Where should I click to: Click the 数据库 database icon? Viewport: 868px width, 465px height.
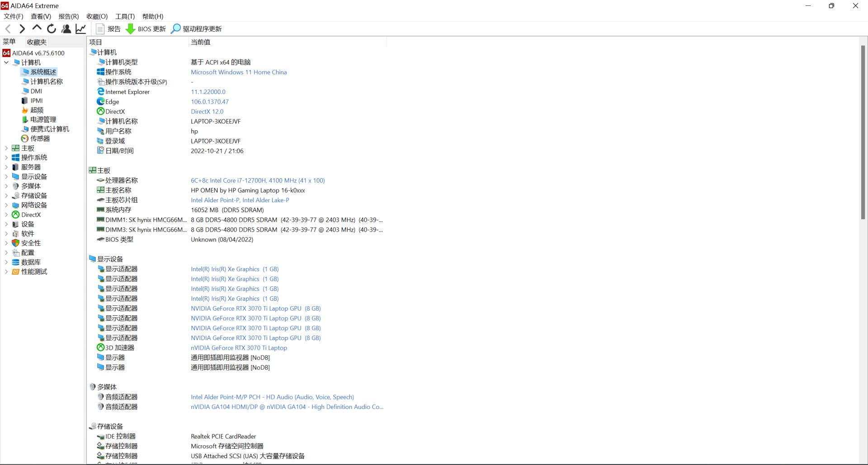click(x=16, y=262)
